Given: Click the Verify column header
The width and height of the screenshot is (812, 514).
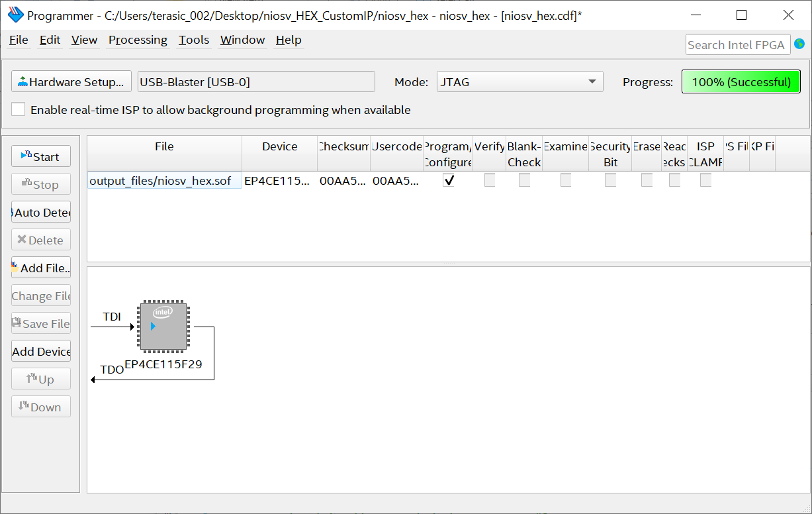Looking at the screenshot, I should pyautogui.click(x=490, y=154).
